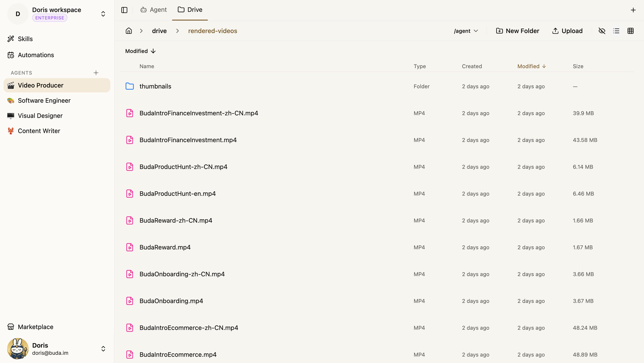Open the /agent path dropdown

(x=466, y=31)
